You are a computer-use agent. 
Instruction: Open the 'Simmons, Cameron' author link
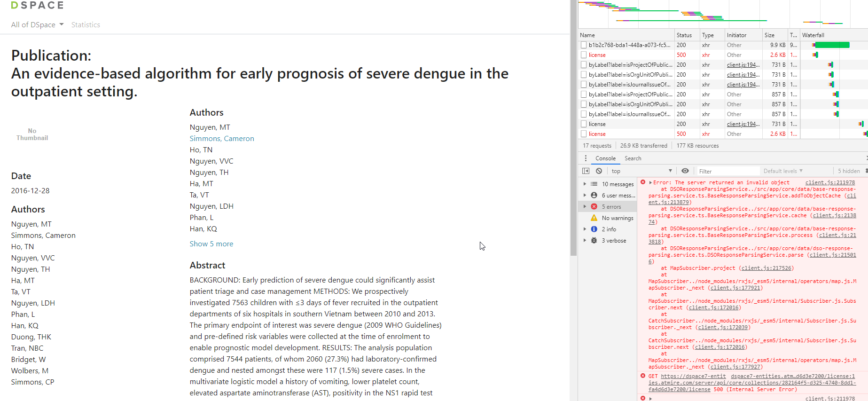(x=222, y=139)
